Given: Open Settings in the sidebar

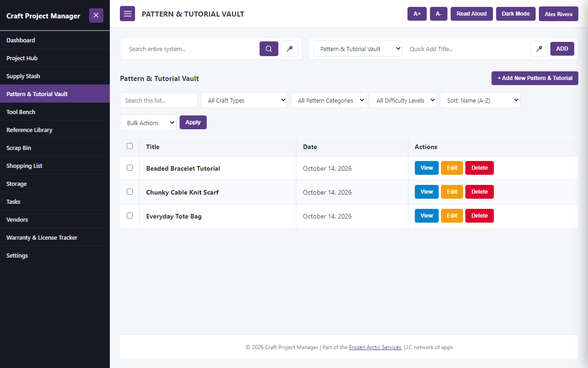Looking at the screenshot, I should pyautogui.click(x=55, y=255).
